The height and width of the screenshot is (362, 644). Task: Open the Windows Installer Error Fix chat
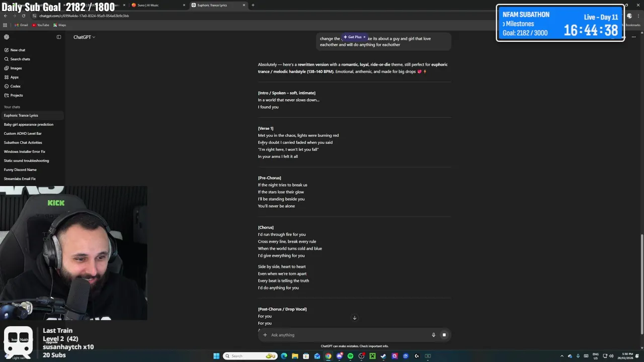(x=32, y=151)
